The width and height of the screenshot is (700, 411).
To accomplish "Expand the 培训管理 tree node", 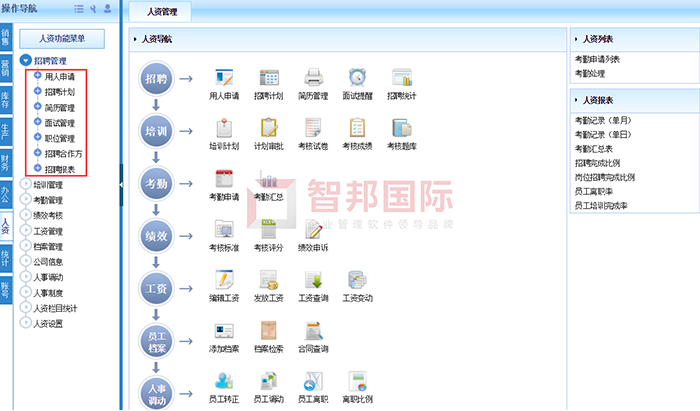I will 26,184.
